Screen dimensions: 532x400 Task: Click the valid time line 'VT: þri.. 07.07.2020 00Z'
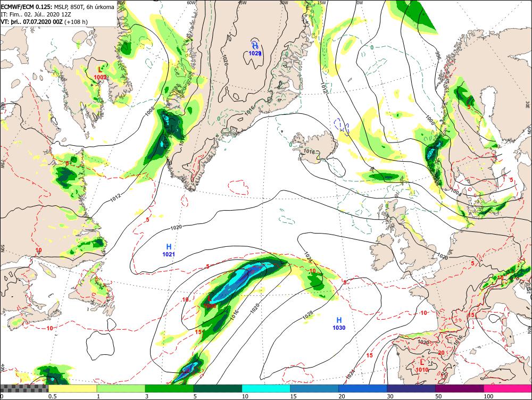31,22
